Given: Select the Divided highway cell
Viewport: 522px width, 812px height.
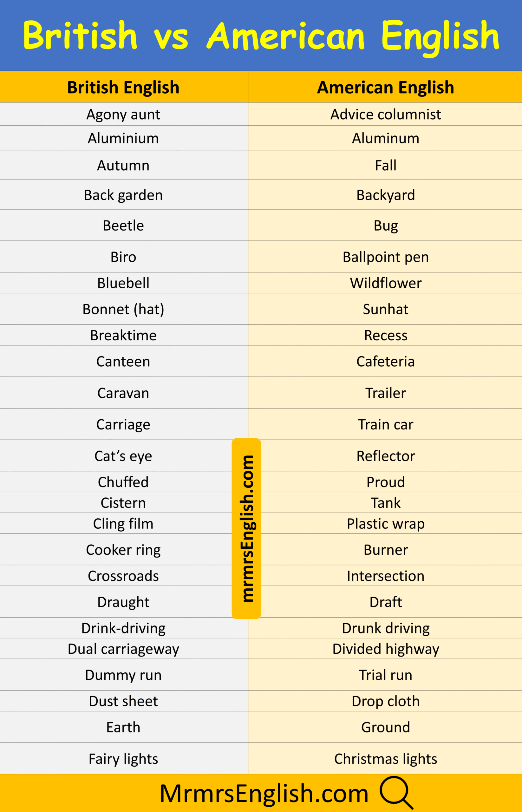Looking at the screenshot, I should click(385, 649).
